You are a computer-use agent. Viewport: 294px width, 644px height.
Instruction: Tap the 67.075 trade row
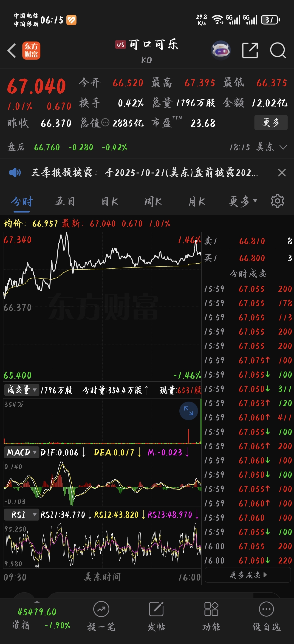tap(248, 360)
